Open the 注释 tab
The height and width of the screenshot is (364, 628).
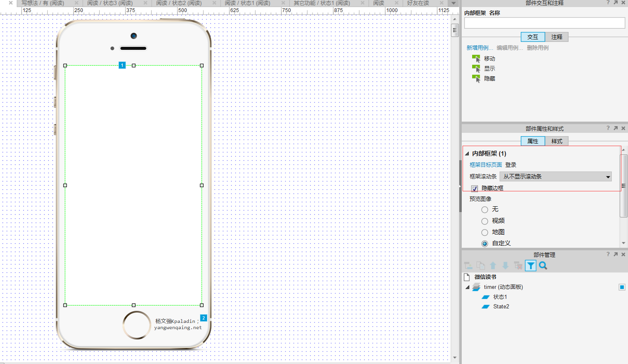[x=557, y=37]
